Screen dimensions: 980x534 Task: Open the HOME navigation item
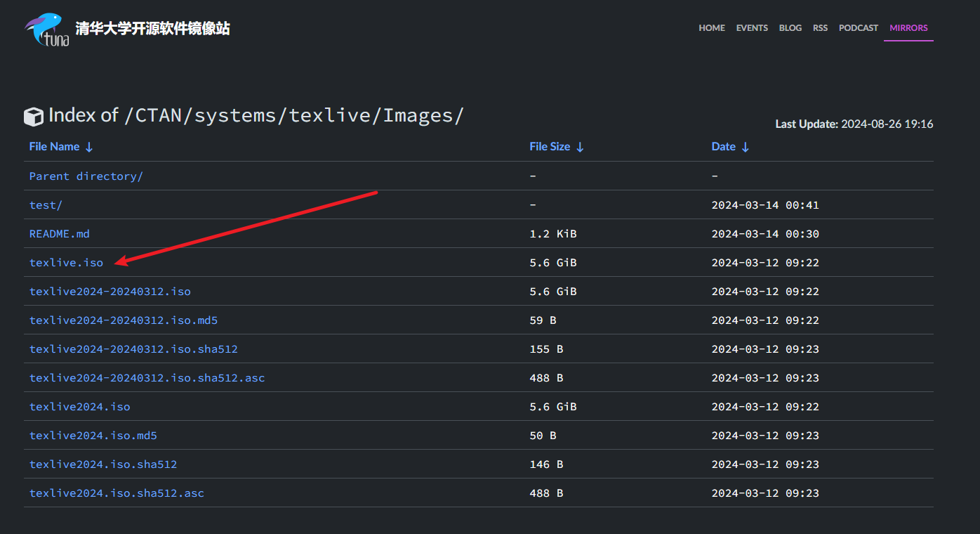712,28
